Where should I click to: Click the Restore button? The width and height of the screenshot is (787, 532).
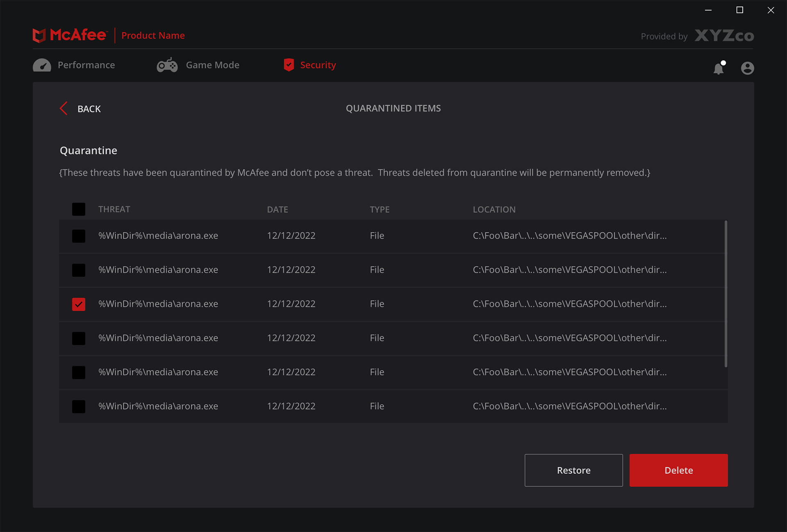click(573, 470)
